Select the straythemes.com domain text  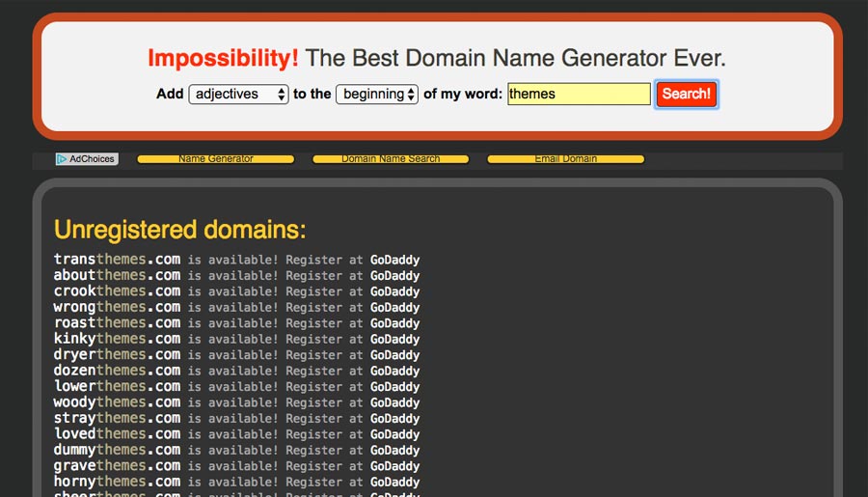pos(117,418)
